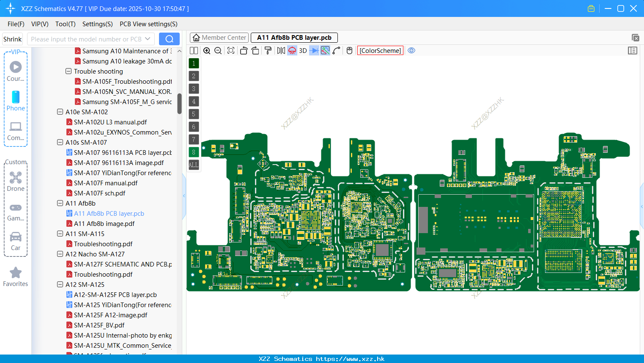Screen dimensions: 644x363
Task: Show PCB layer 1
Action: (194, 63)
